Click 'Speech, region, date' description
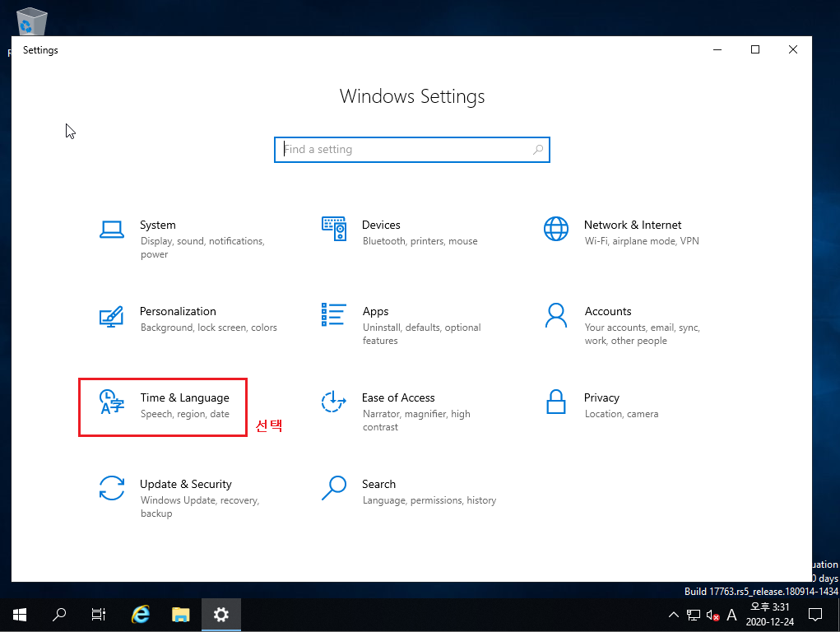Image resolution: width=840 pixels, height=632 pixels. tap(185, 414)
